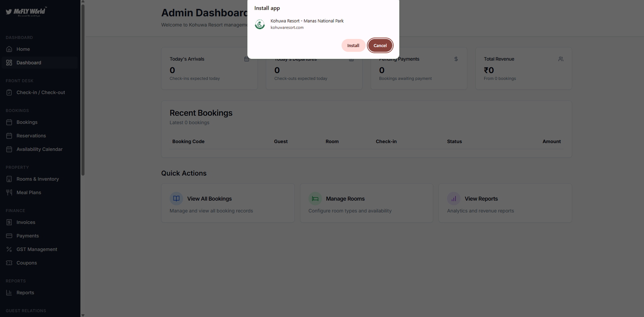This screenshot has width=644, height=317.
Task: Click the Guest column header
Action: pos(281,141)
